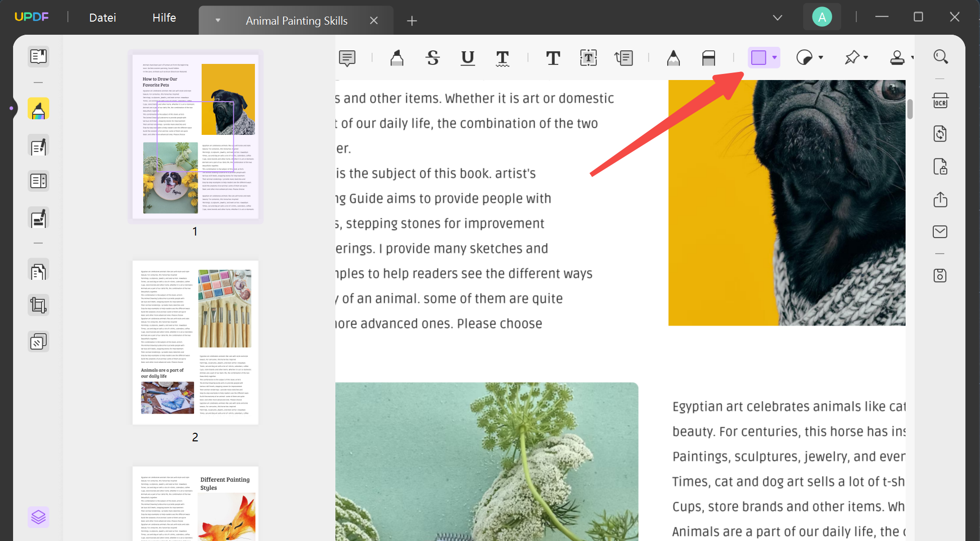Select the underline text tool
Screen dimensions: 980x541
click(x=467, y=58)
